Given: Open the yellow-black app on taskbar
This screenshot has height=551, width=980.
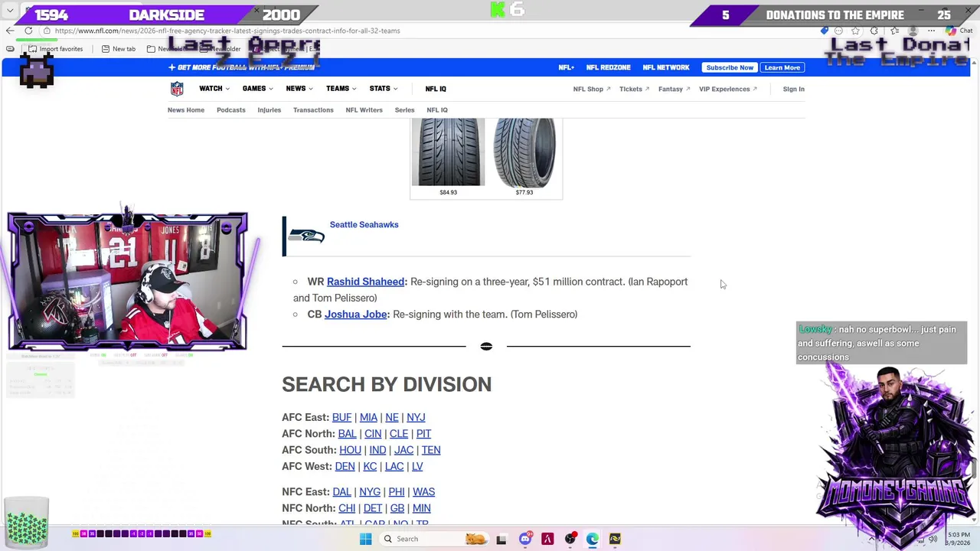Looking at the screenshot, I should pos(615,539).
